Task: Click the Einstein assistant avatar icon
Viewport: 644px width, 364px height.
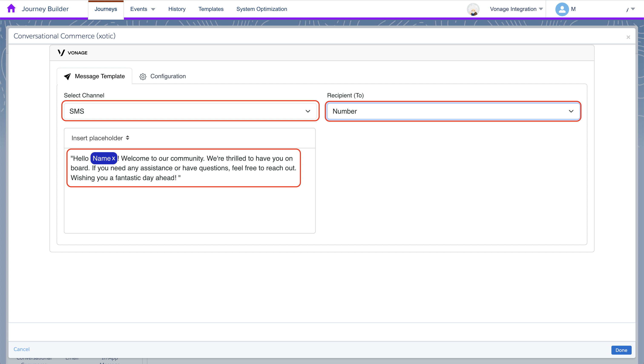Action: point(473,9)
